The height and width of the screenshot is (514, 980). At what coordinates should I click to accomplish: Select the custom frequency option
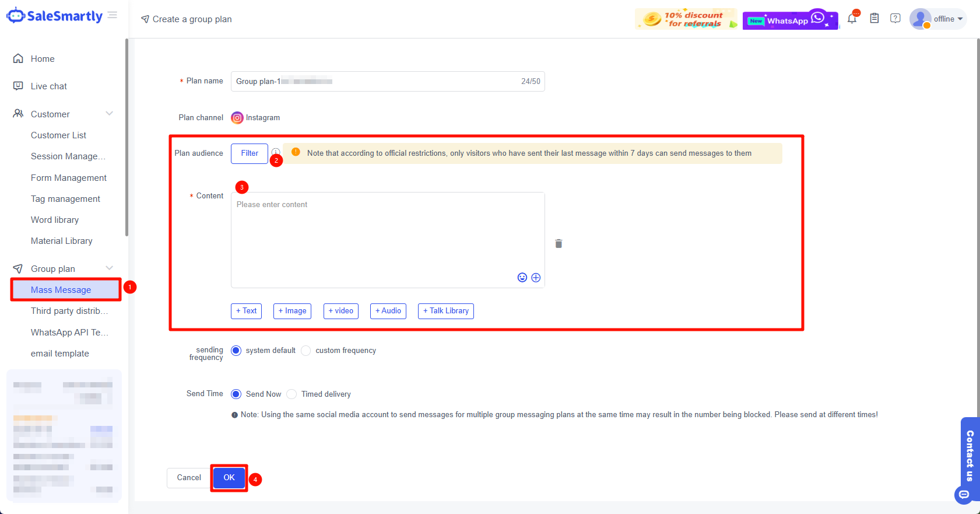tap(306, 351)
